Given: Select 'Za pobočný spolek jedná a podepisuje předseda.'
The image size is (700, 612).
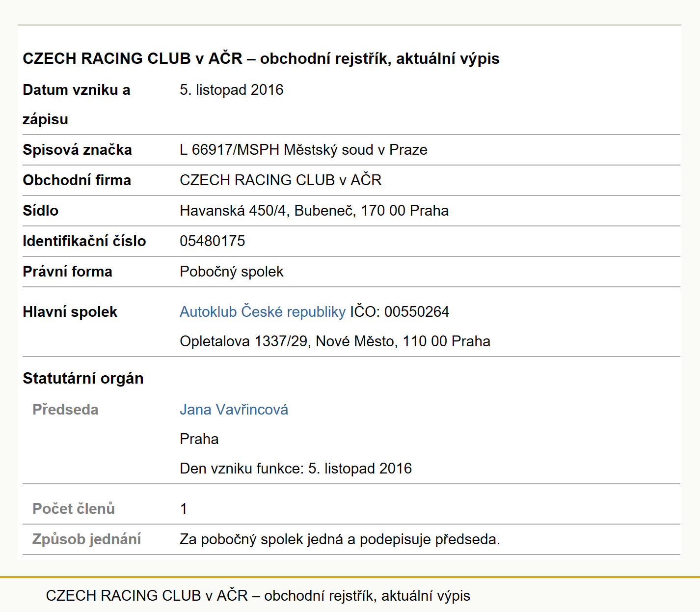Looking at the screenshot, I should point(340,539).
